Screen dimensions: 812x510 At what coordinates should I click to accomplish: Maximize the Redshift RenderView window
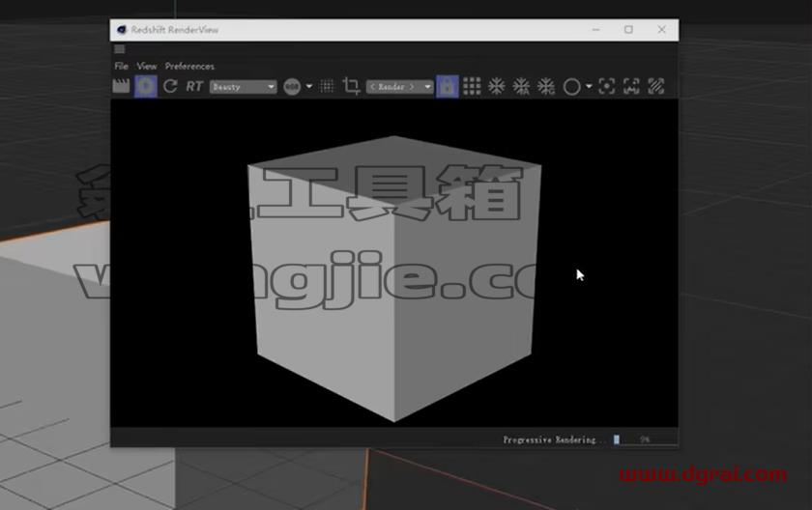point(628,30)
